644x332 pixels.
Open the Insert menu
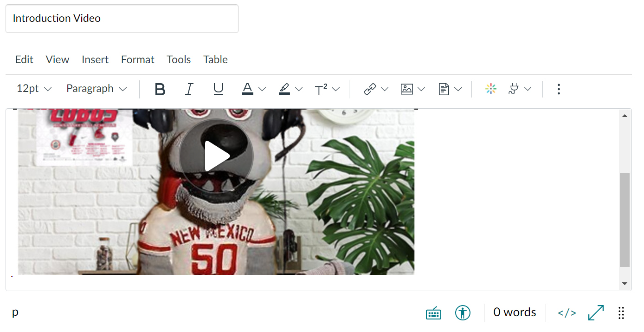point(95,59)
